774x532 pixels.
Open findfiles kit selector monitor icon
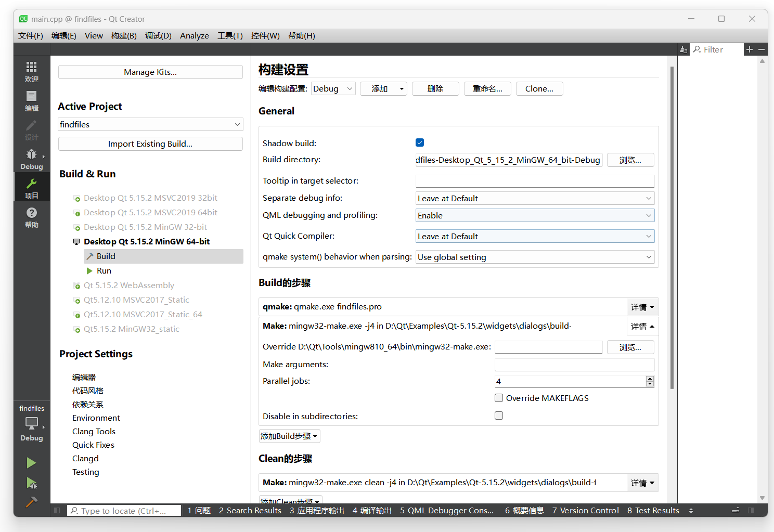(x=32, y=423)
